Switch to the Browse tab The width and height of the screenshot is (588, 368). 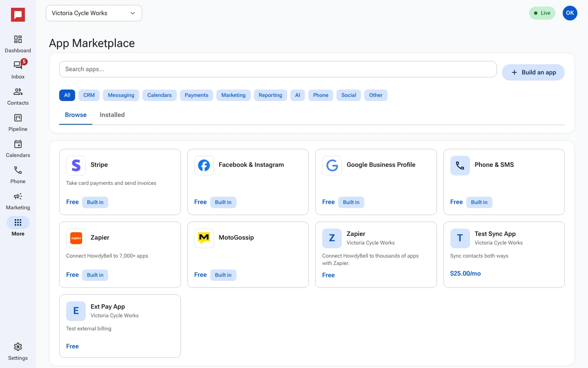[x=76, y=115]
